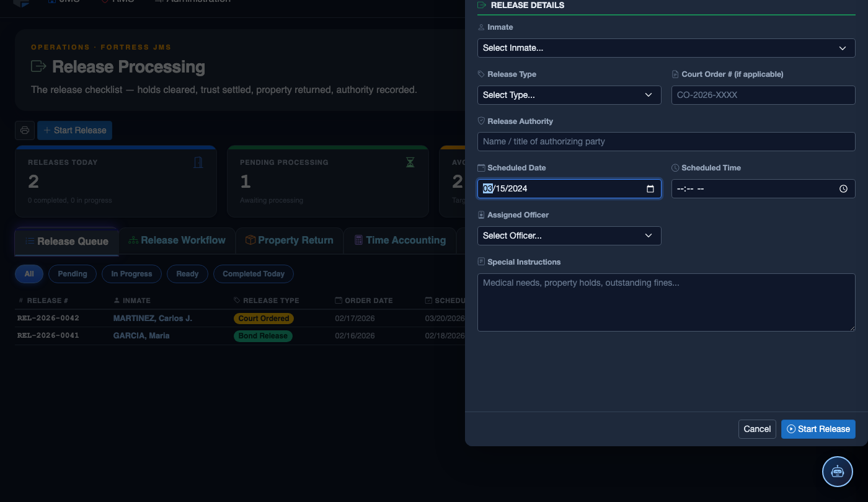Click release number REL-2026-0041
Viewport: 868px width, 502px height.
tap(48, 336)
